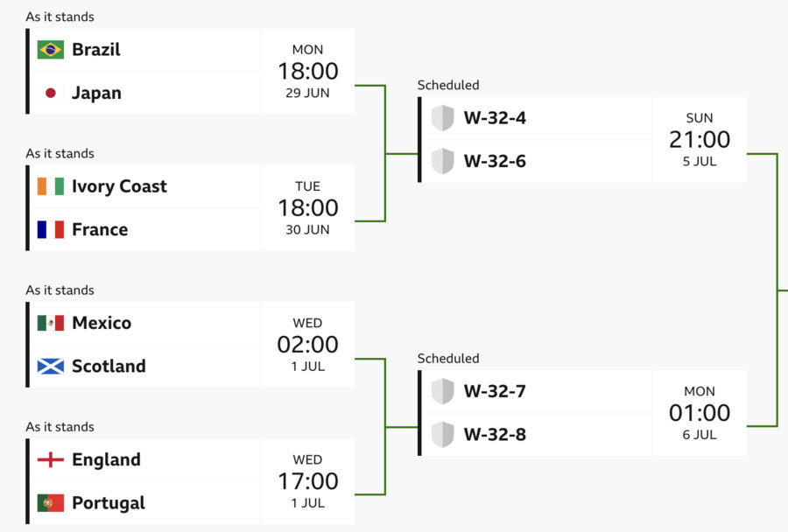Click the Mexico flag icon

50,323
